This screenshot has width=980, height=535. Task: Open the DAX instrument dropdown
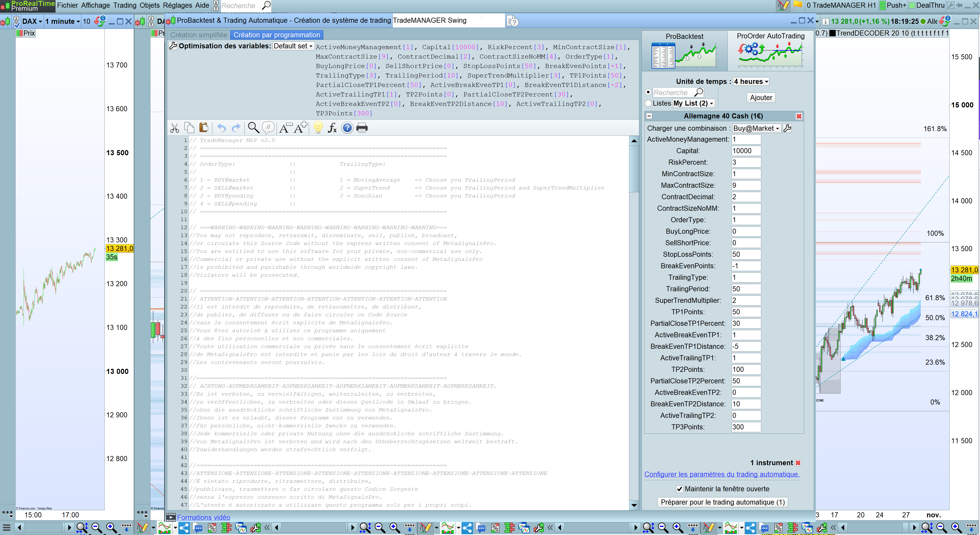pos(32,22)
